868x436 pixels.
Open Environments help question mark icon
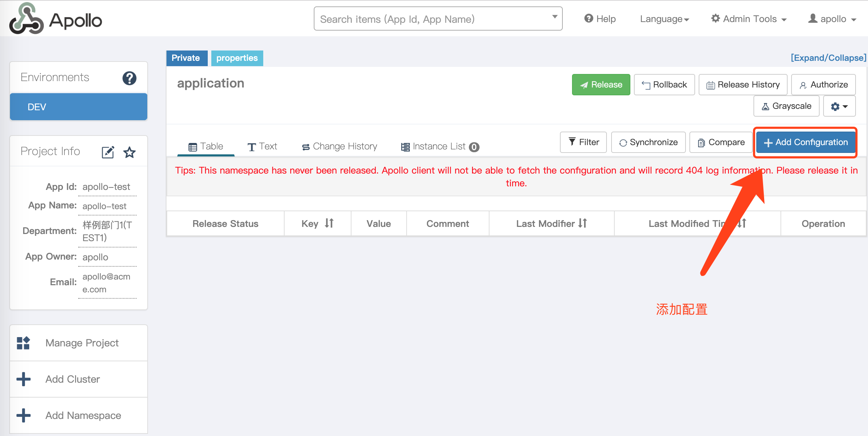(x=129, y=78)
